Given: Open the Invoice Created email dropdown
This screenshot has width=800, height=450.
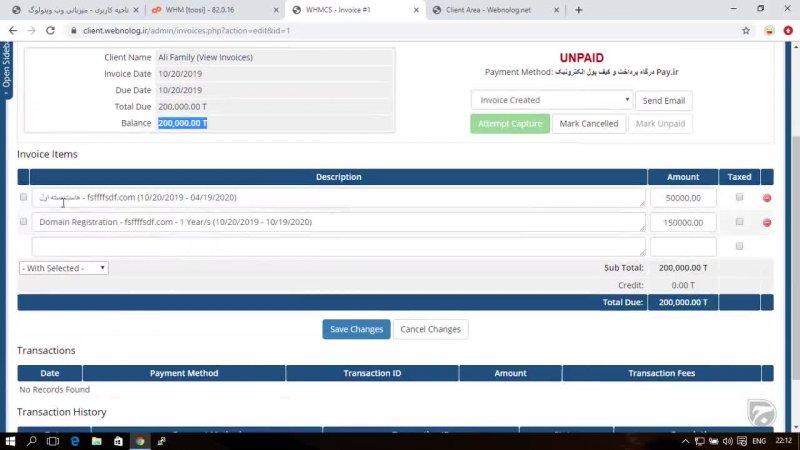Looking at the screenshot, I should pos(552,100).
